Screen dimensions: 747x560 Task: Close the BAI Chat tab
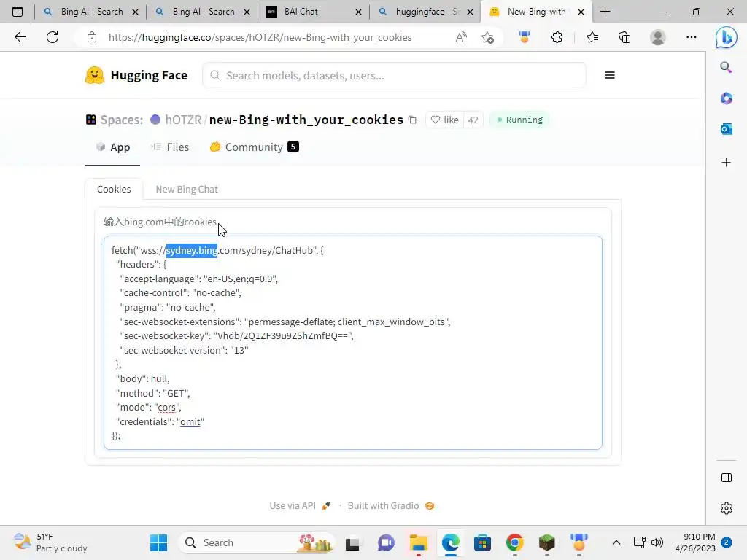(358, 12)
